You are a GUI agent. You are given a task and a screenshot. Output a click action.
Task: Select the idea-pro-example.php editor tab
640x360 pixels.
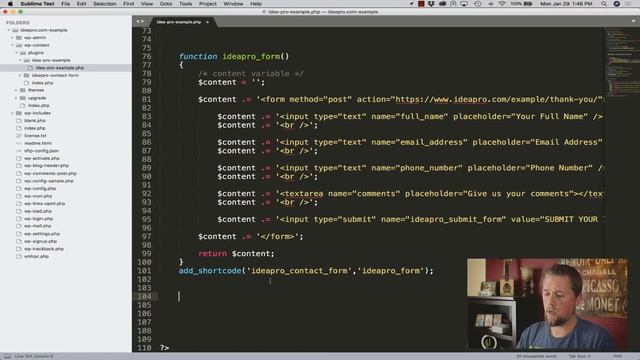tap(182, 22)
